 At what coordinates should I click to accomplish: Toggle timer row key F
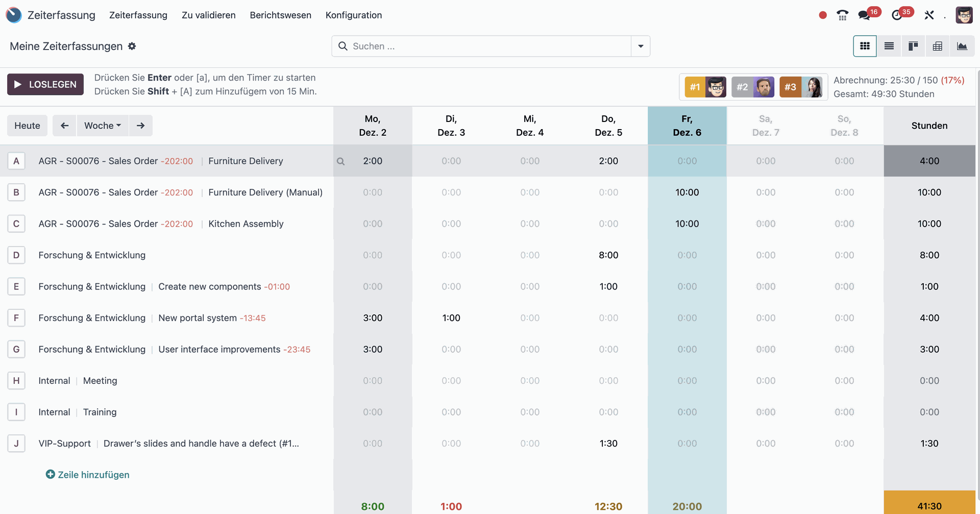pos(16,318)
